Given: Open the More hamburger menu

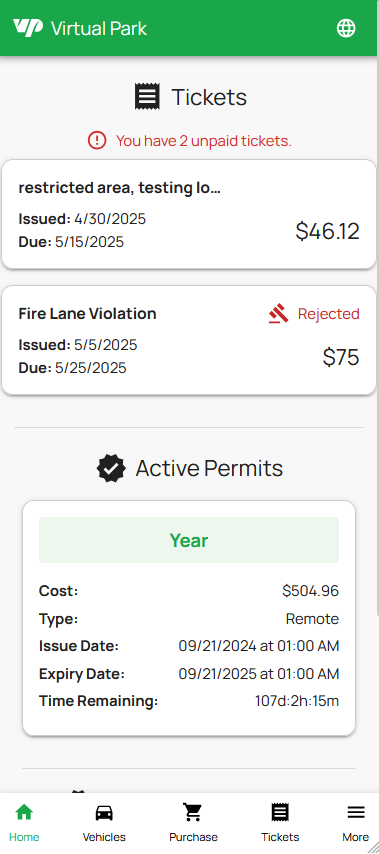Looking at the screenshot, I should pos(356,823).
